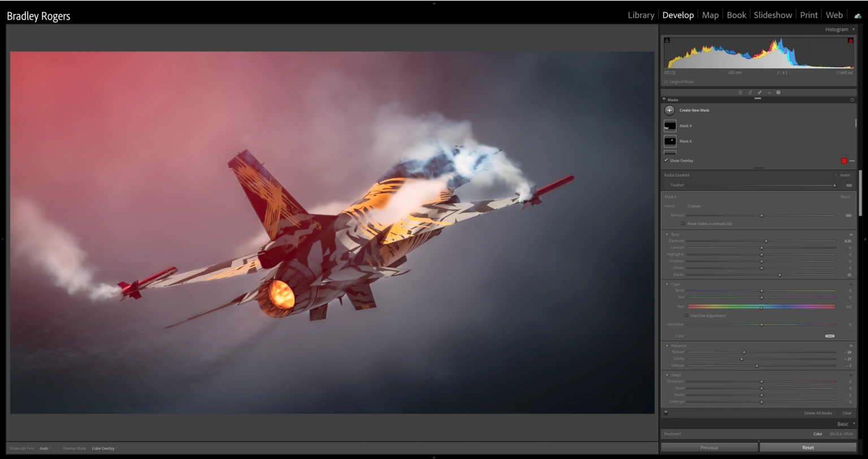Select the Masking tool circle icon
The image size is (868, 459).
click(778, 93)
